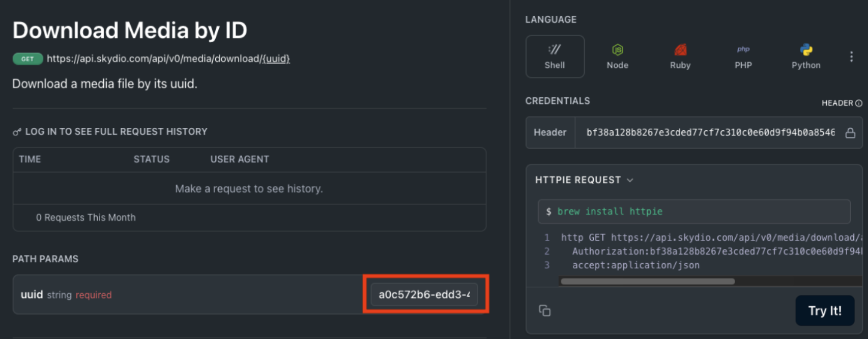The image size is (868, 339).
Task: Click the USER AGENT column header
Action: click(x=240, y=159)
